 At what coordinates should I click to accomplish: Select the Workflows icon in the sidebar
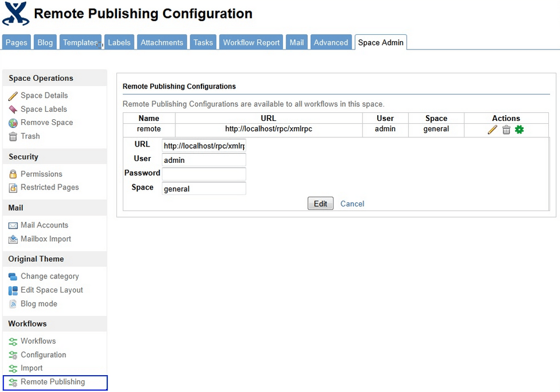click(13, 341)
